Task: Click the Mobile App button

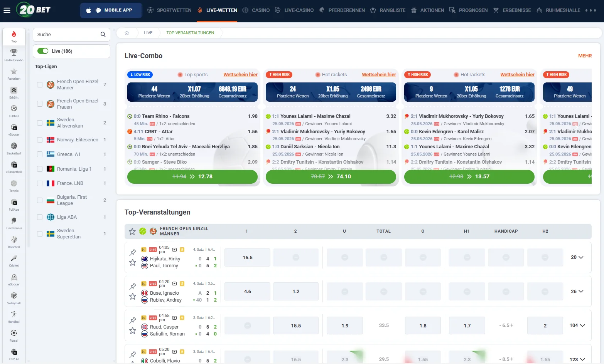Action: tap(111, 10)
